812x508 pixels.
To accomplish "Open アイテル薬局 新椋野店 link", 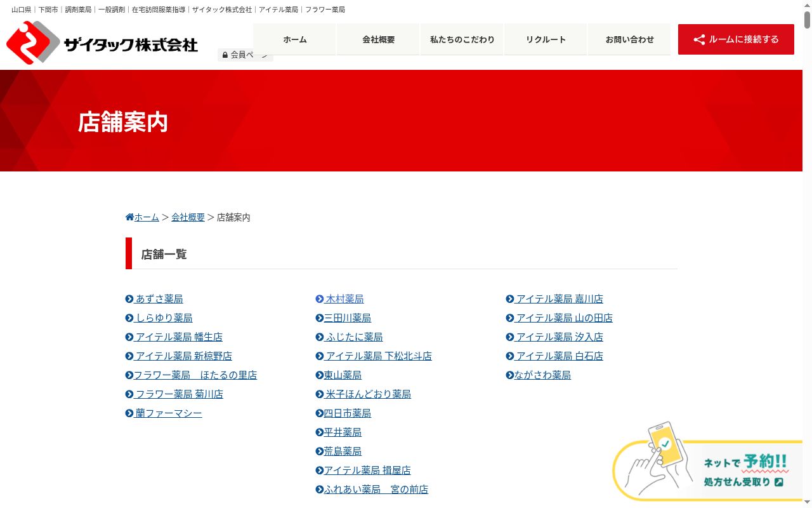I will click(179, 356).
